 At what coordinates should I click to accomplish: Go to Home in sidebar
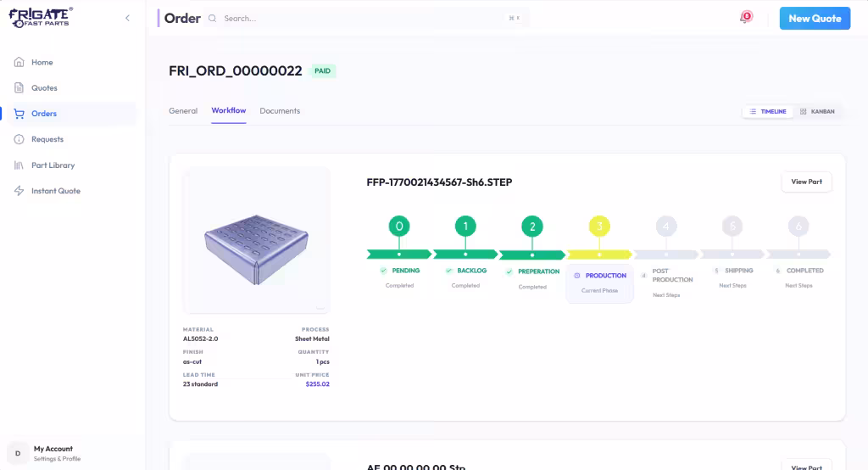[x=42, y=62]
